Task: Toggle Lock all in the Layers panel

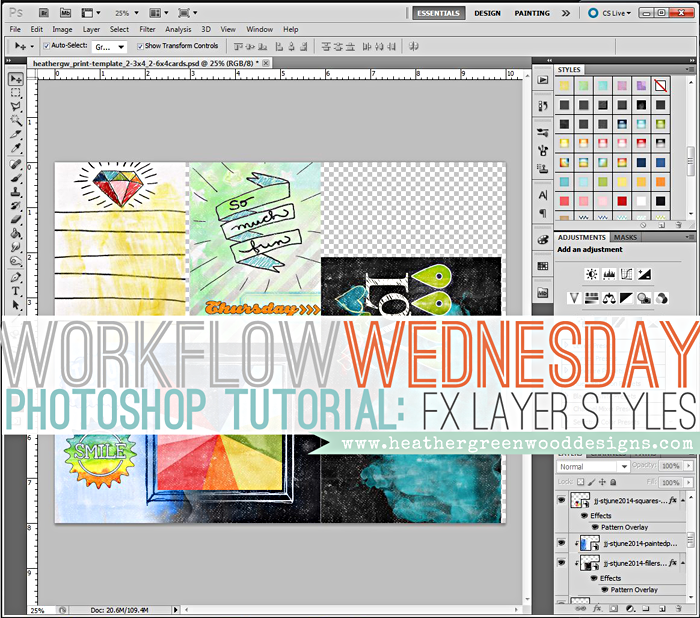Action: click(613, 482)
